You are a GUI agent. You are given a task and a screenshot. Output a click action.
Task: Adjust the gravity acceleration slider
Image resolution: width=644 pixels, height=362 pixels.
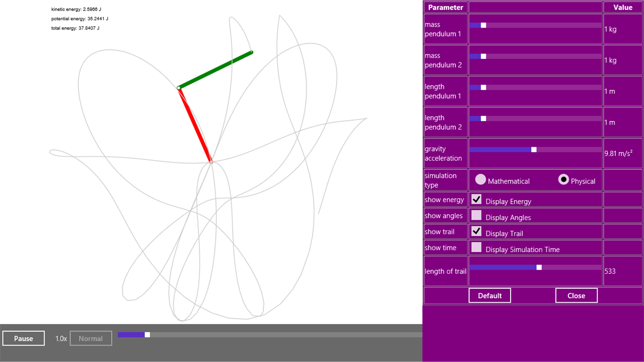(x=534, y=149)
